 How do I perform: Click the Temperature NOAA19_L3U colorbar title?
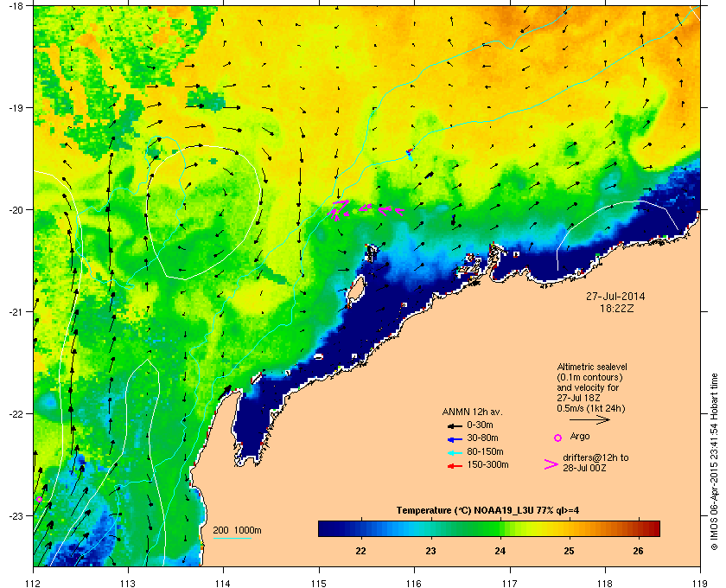pyautogui.click(x=487, y=511)
